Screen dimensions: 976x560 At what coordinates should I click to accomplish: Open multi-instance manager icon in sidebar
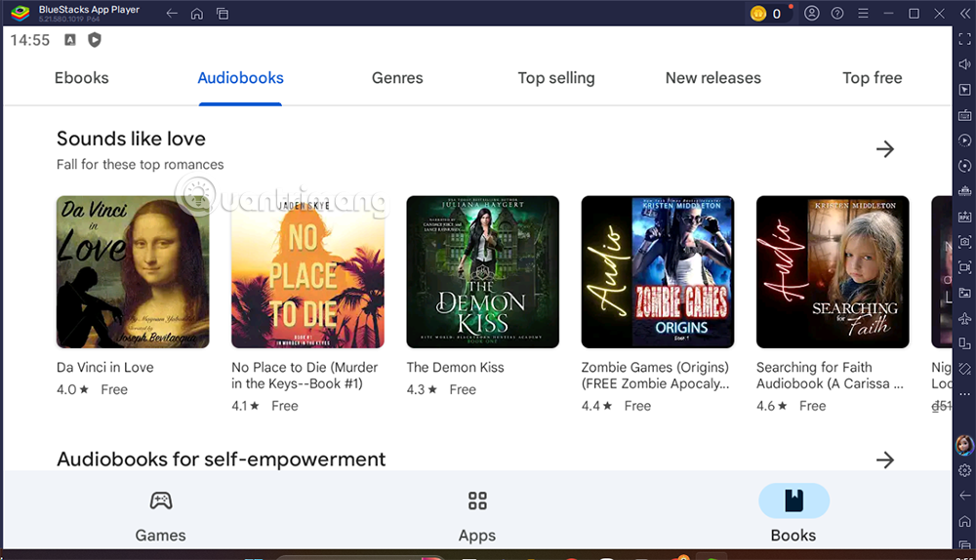point(965,343)
